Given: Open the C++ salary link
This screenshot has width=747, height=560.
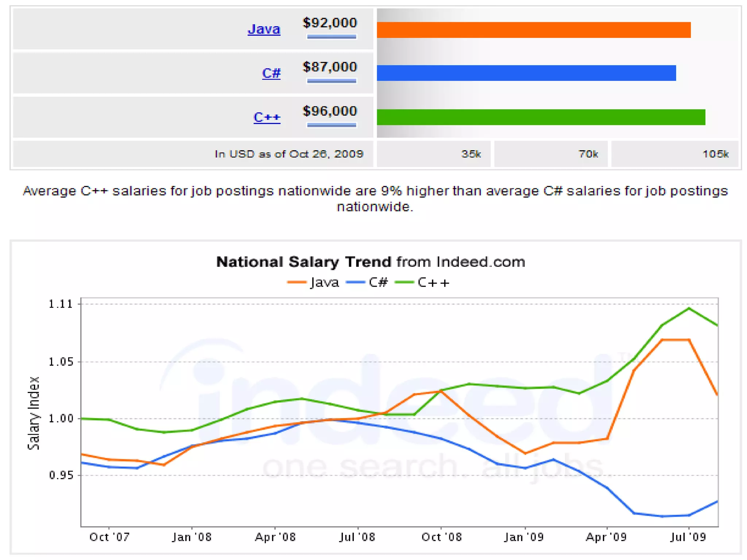Looking at the screenshot, I should (x=267, y=117).
